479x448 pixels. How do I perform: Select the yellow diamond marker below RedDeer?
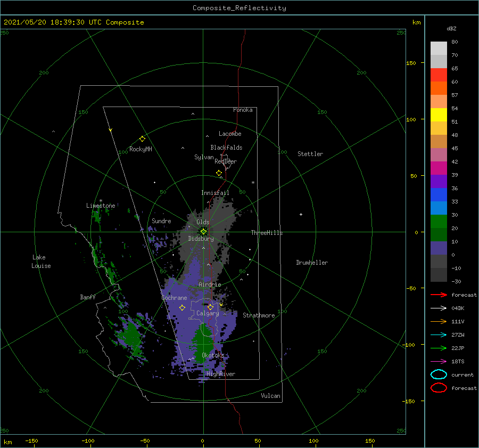(219, 173)
